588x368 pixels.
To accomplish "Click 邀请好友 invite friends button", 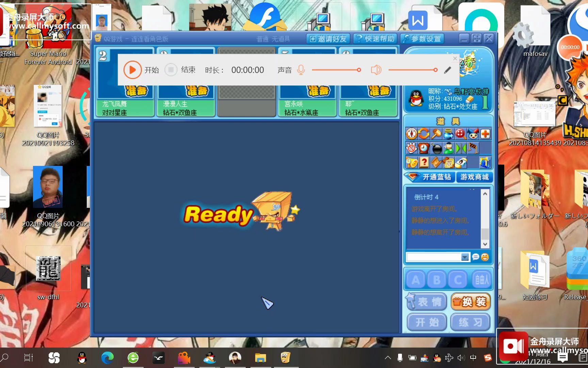I will point(328,39).
